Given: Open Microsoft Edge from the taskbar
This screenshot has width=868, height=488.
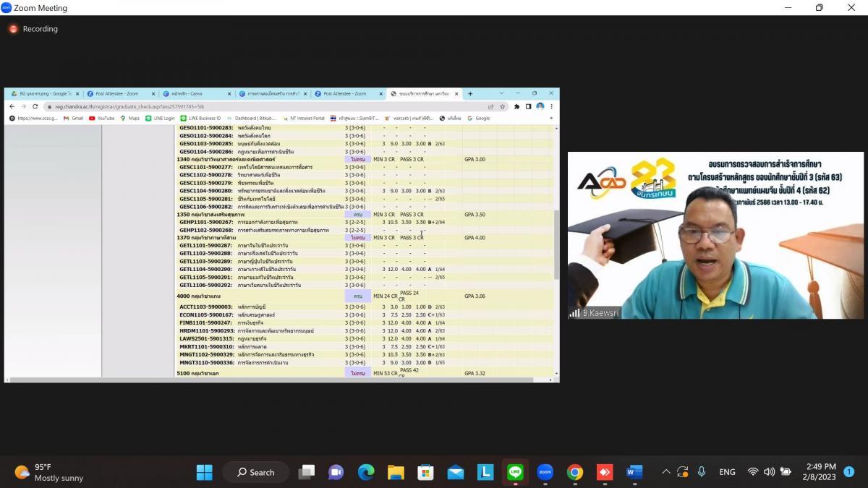Looking at the screenshot, I should click(x=366, y=472).
